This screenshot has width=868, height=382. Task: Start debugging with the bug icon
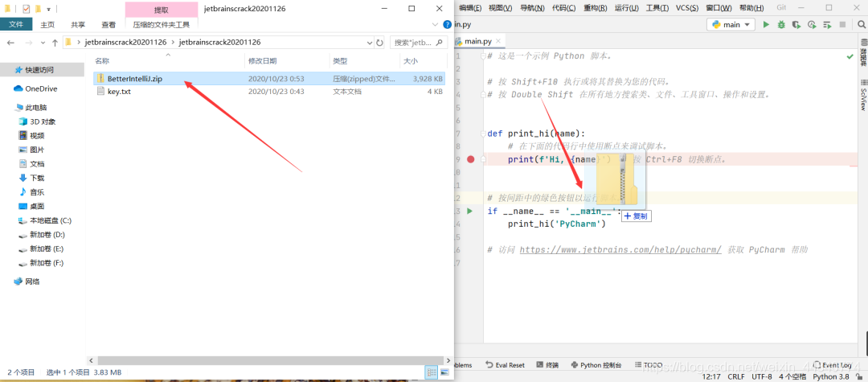pyautogui.click(x=781, y=24)
